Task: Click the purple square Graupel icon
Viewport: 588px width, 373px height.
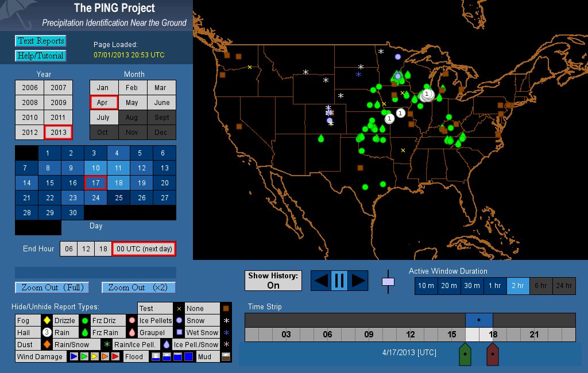Action: [179, 333]
